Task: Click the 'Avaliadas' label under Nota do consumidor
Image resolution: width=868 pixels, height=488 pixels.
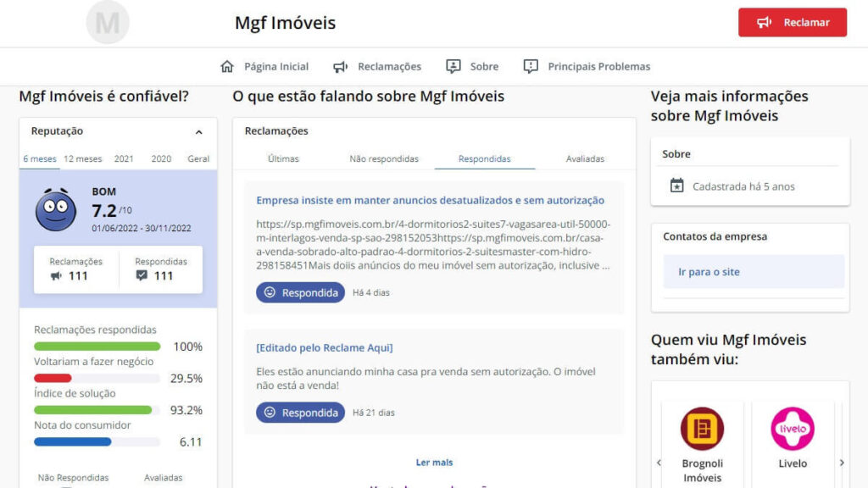Action: click(x=164, y=478)
